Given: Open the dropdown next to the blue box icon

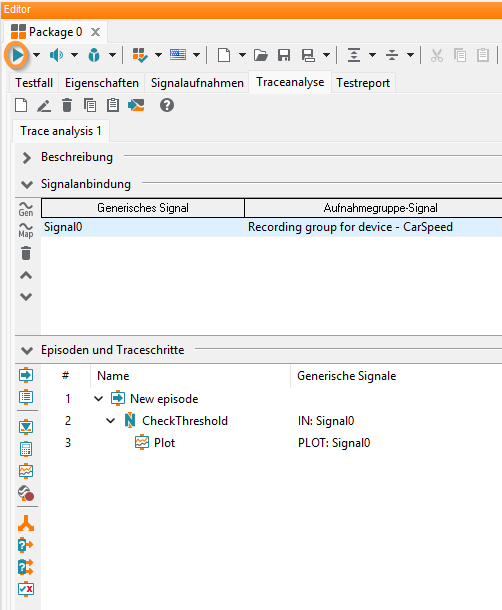Looking at the screenshot, I should pos(112,55).
